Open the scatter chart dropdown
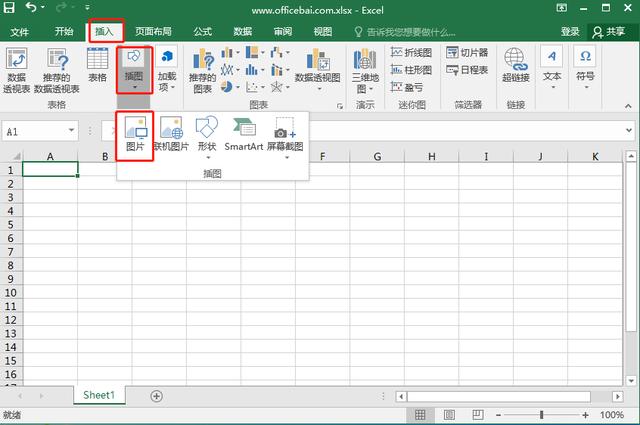Viewport: 640px width, 425px height. (x=256, y=87)
